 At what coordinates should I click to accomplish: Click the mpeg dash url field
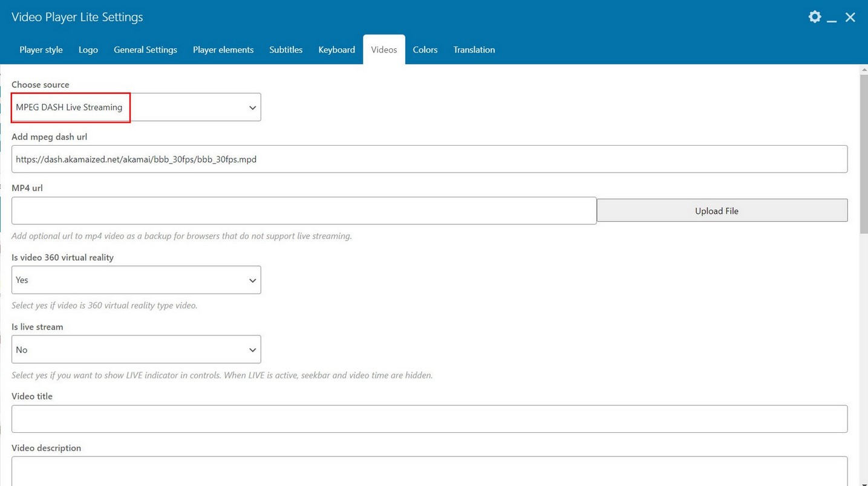429,159
